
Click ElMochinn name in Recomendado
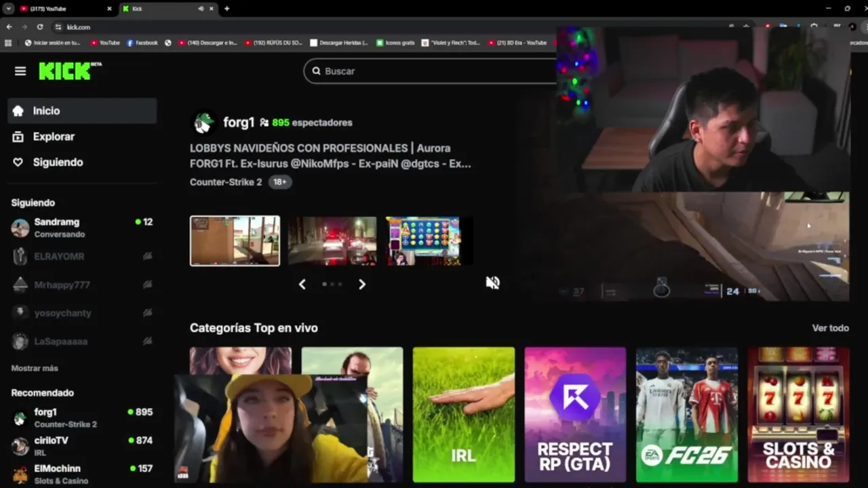(x=58, y=469)
